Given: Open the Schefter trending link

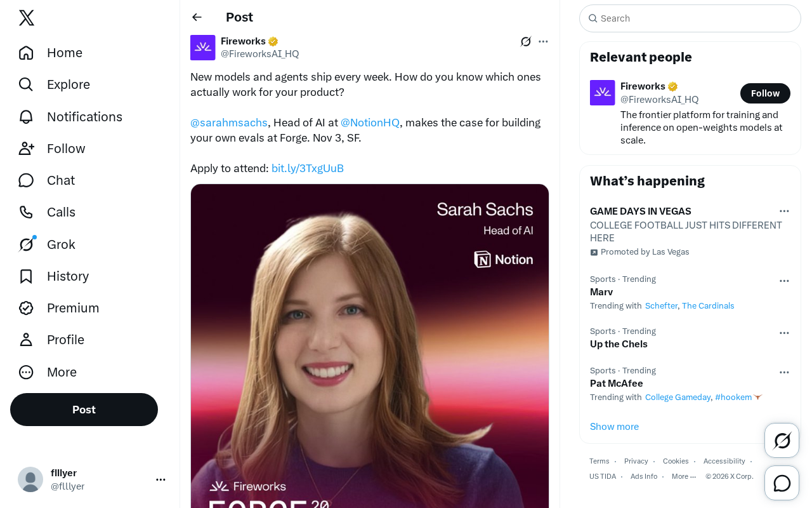Looking at the screenshot, I should point(661,306).
